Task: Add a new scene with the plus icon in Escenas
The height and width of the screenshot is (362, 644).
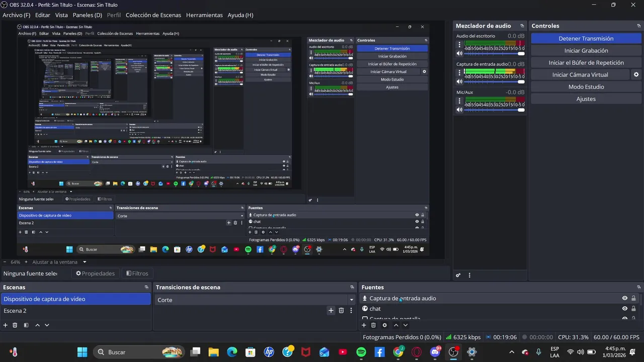Action: click(x=6, y=325)
